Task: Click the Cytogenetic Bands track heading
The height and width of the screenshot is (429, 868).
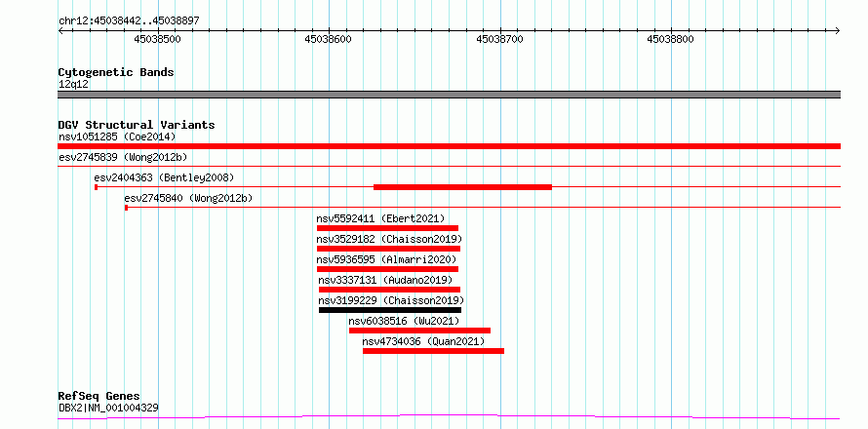Action: point(116,72)
